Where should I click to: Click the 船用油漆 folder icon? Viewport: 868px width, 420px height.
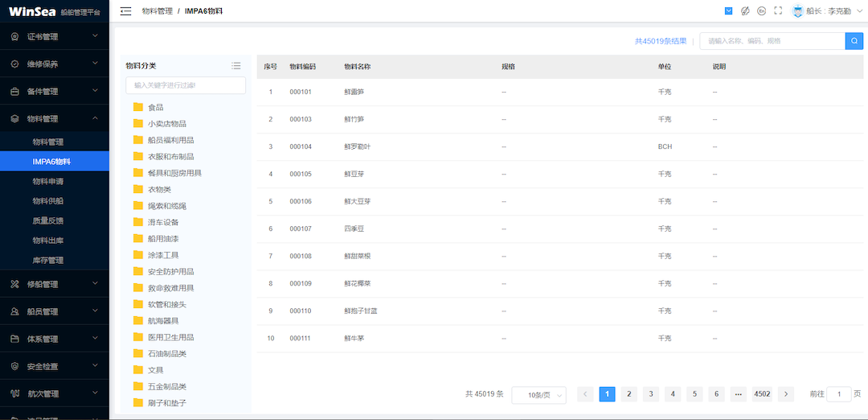point(138,238)
